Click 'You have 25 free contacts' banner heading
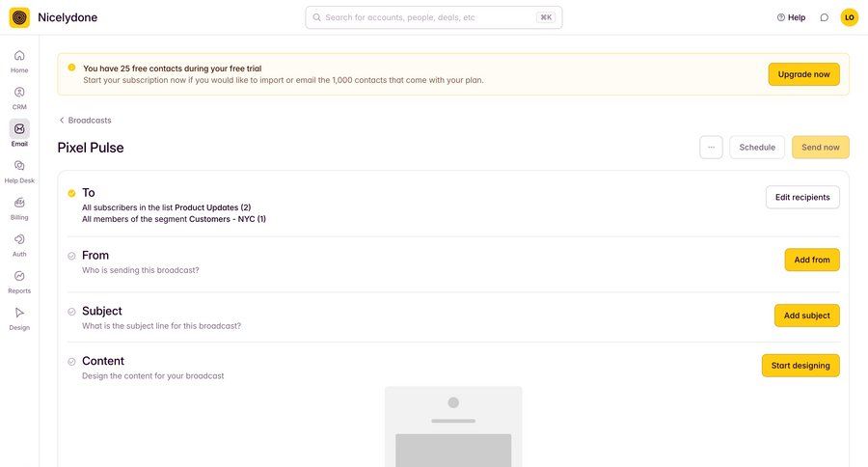Viewport: 868px width, 467px height. pyautogui.click(x=173, y=69)
